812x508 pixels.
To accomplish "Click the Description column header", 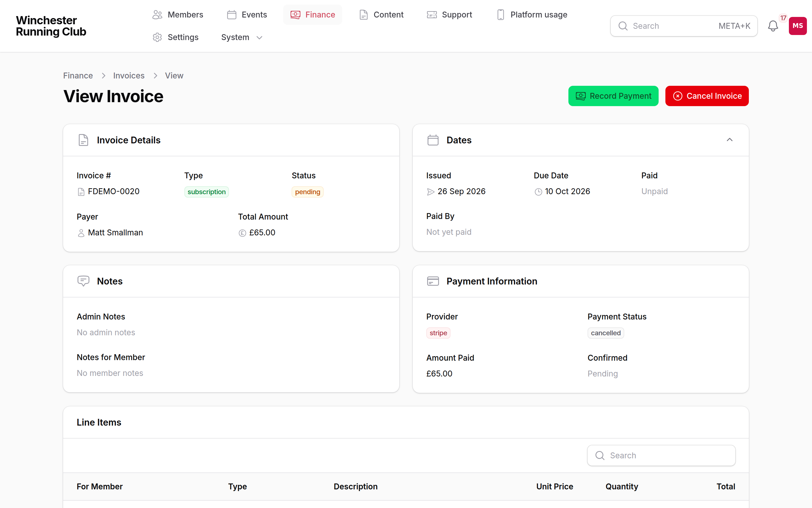I will (355, 487).
